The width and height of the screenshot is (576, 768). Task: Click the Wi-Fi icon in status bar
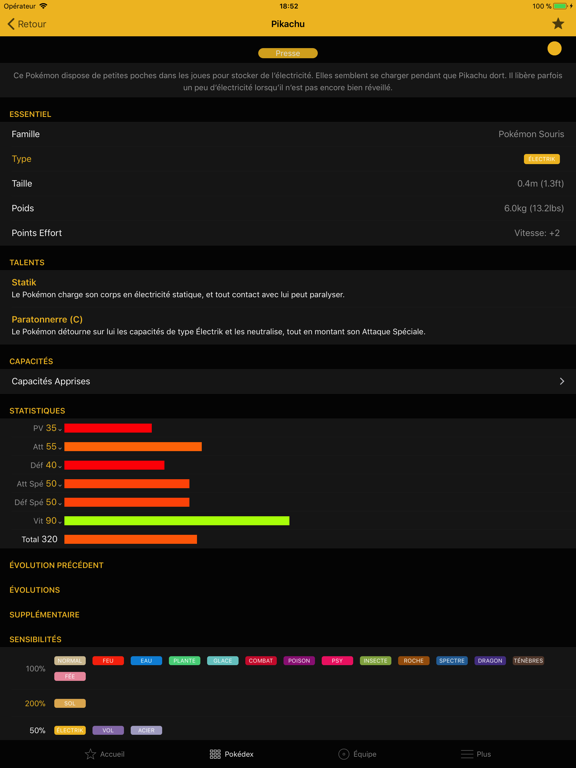44,6
